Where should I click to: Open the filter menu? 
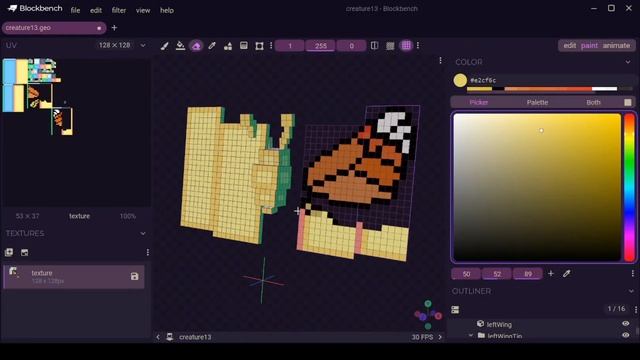119,10
